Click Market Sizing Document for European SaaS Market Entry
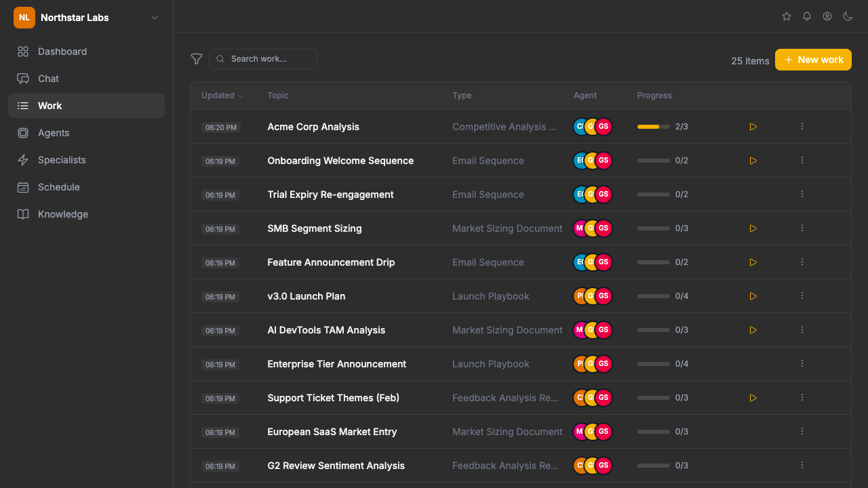Image resolution: width=868 pixels, height=488 pixels. coord(507,432)
